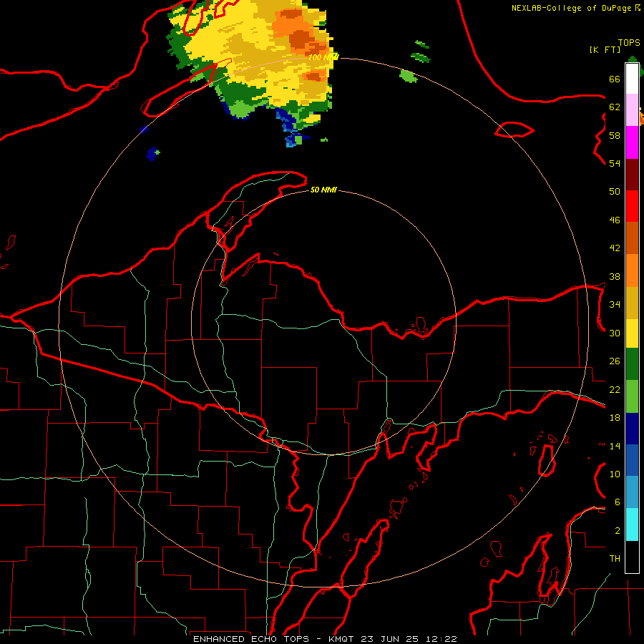Image resolution: width=644 pixels, height=644 pixels.
Task: Click the 38 legend value
Action: coord(615,276)
